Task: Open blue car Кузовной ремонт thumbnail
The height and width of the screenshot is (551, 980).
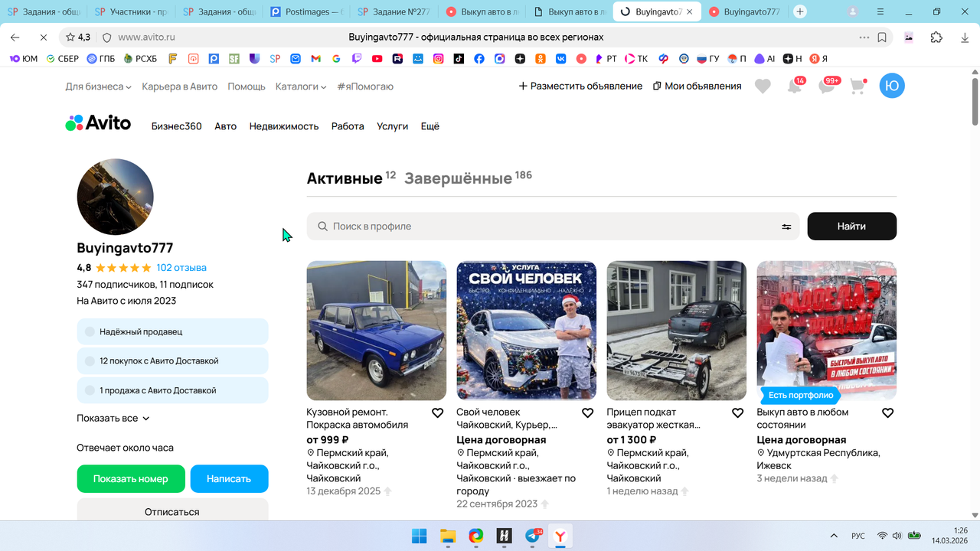Action: pos(377,331)
